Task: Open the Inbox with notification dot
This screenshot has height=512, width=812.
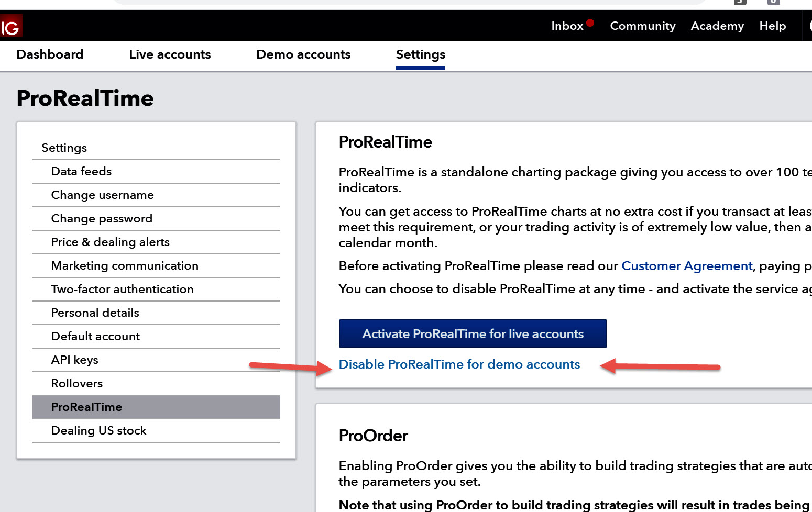Action: [567, 26]
